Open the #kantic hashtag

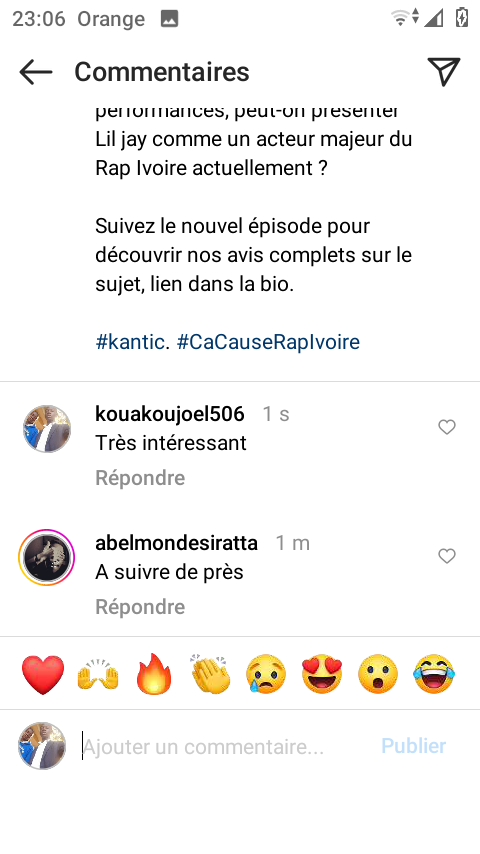[x=133, y=342]
